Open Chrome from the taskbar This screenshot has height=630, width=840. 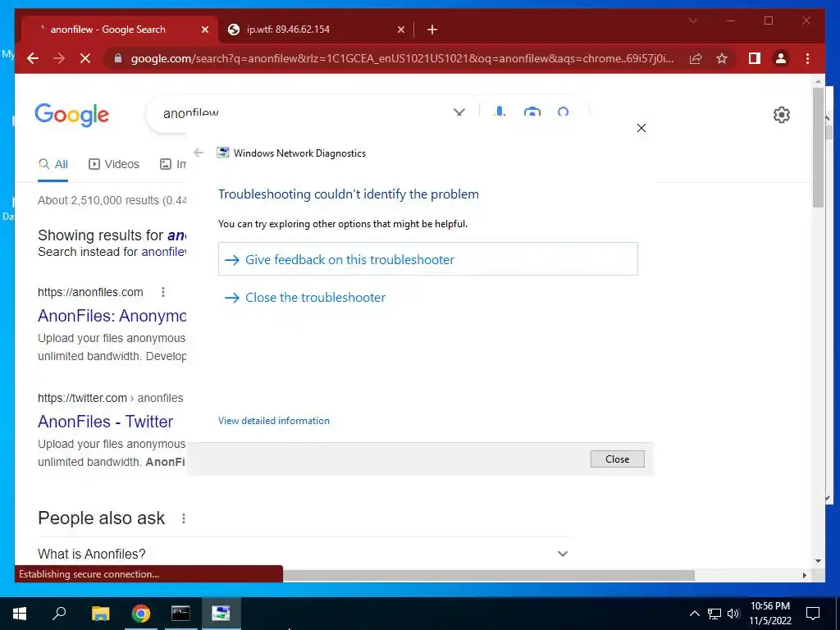tap(141, 614)
